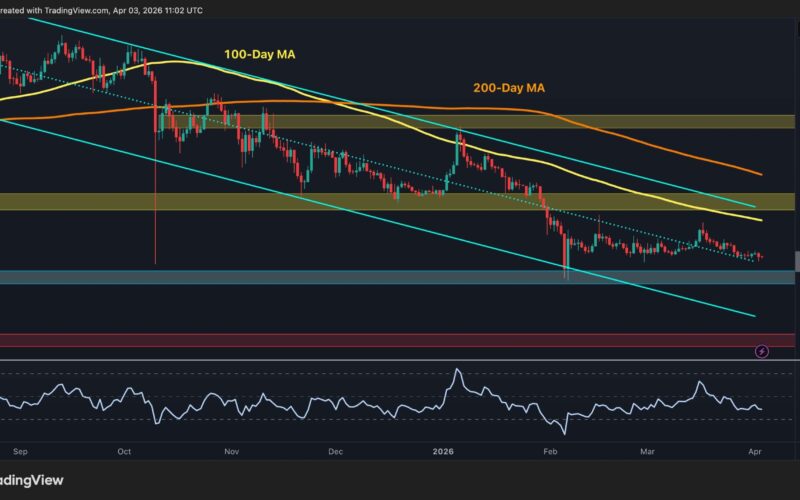800x500 pixels.
Task: Select the Oct marker on time axis
Action: pyautogui.click(x=124, y=451)
